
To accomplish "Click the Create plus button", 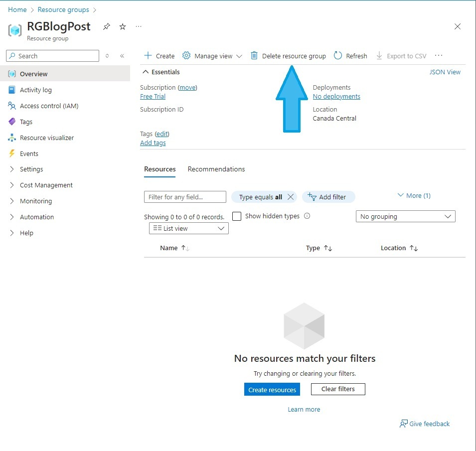I will (159, 56).
